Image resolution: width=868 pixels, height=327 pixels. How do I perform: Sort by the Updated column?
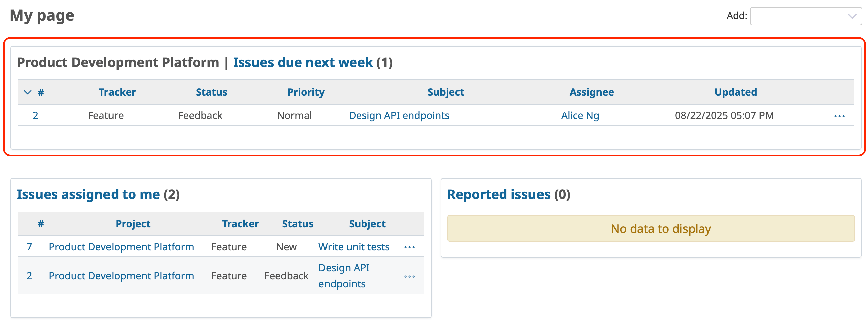[735, 92]
